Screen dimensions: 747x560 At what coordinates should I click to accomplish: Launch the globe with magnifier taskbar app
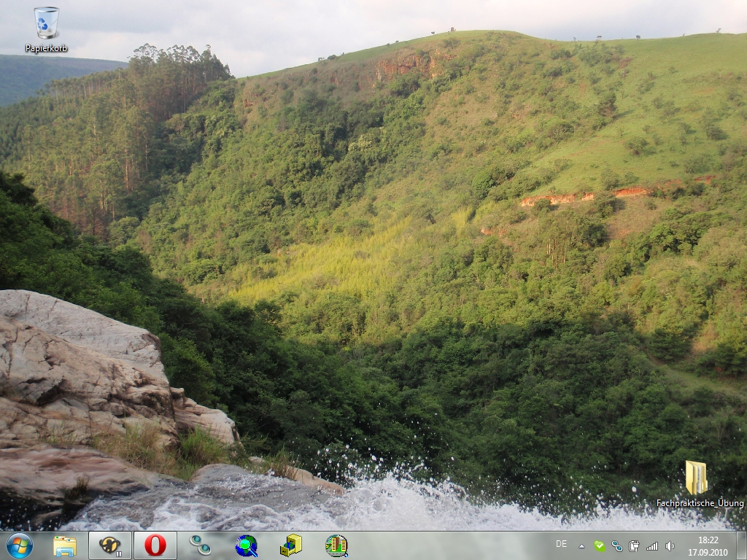[246, 545]
